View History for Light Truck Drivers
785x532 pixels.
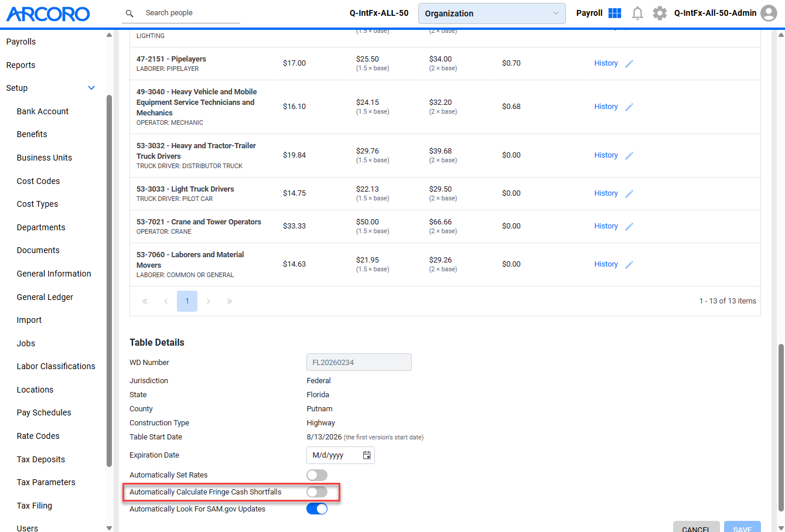point(606,193)
